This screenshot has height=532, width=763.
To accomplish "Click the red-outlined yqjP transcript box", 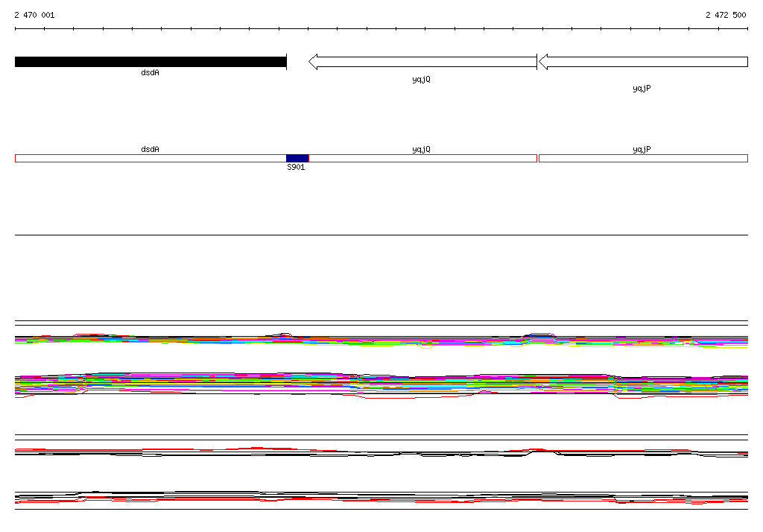I will tap(643, 158).
